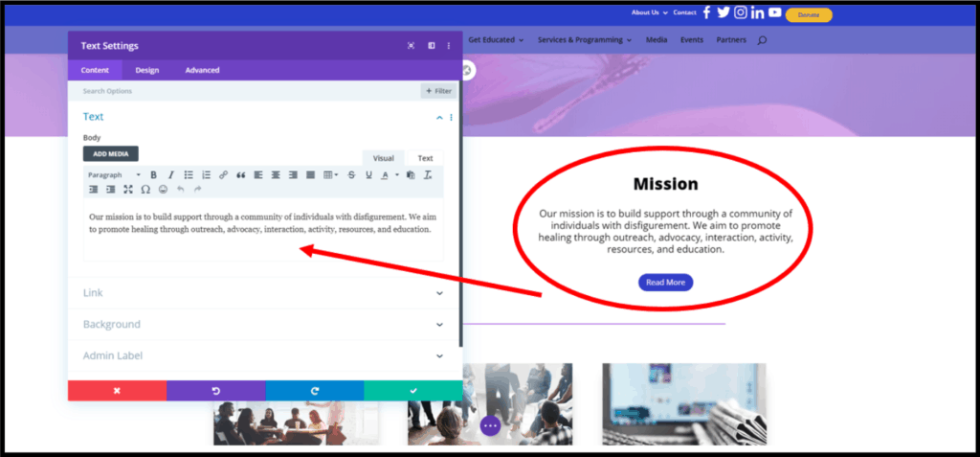Toggle bold formatting in the editor toolbar
This screenshot has height=457, width=980.
click(153, 175)
